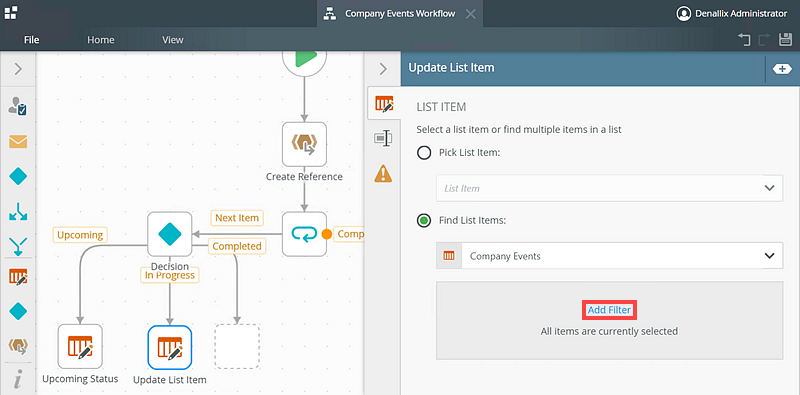Screen dimensions: 800x395
Task: Select the Pick List Item radio button
Action: click(x=424, y=153)
